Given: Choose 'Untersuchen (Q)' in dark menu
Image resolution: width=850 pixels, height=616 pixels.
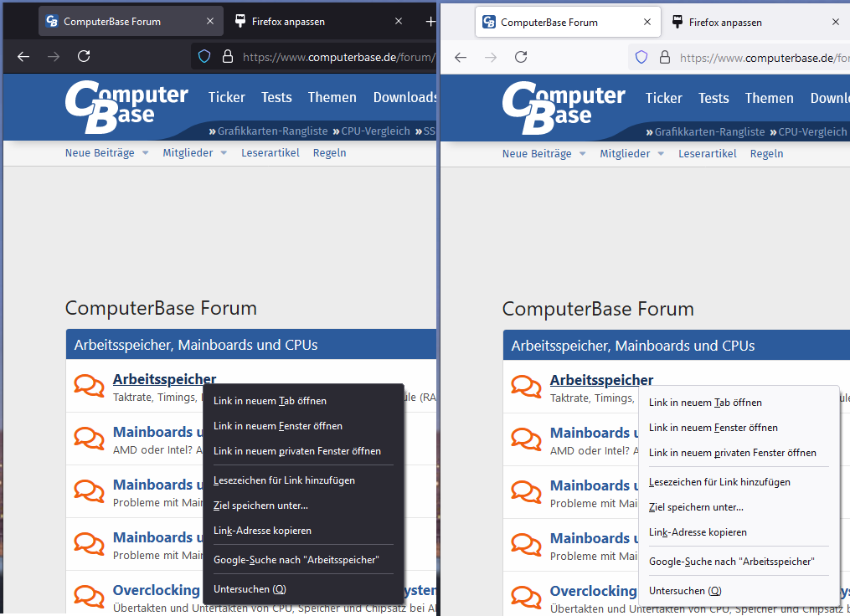Looking at the screenshot, I should [x=303, y=589].
